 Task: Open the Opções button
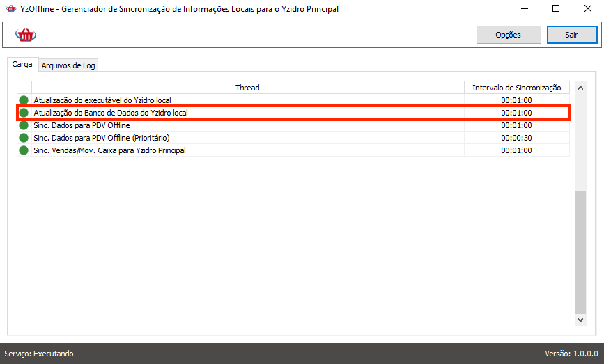(509, 35)
